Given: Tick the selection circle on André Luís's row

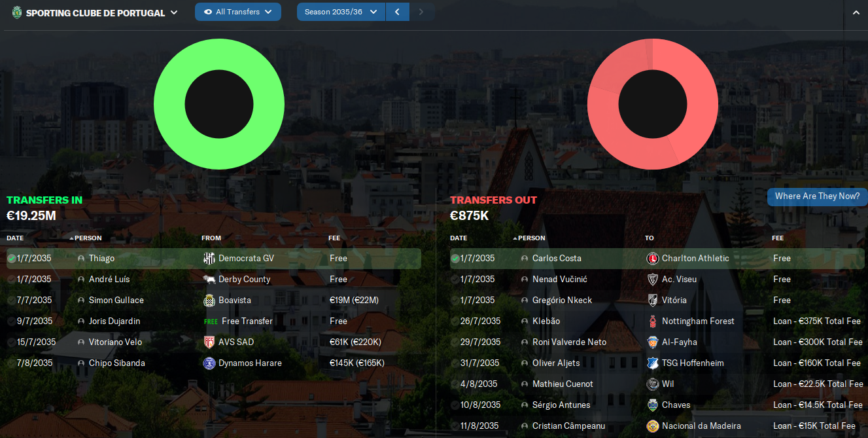Looking at the screenshot, I should point(12,280).
